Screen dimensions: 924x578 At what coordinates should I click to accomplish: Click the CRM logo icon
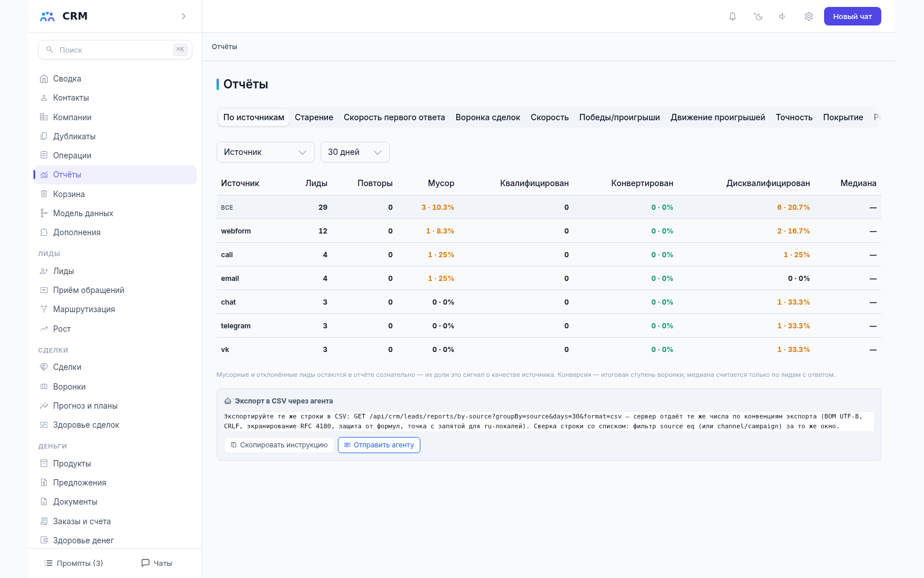pyautogui.click(x=47, y=16)
